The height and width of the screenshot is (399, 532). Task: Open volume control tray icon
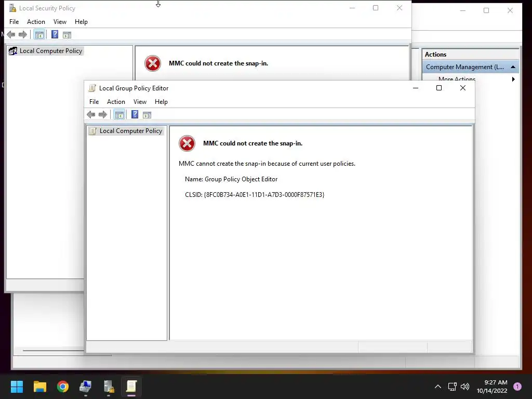[x=465, y=387]
